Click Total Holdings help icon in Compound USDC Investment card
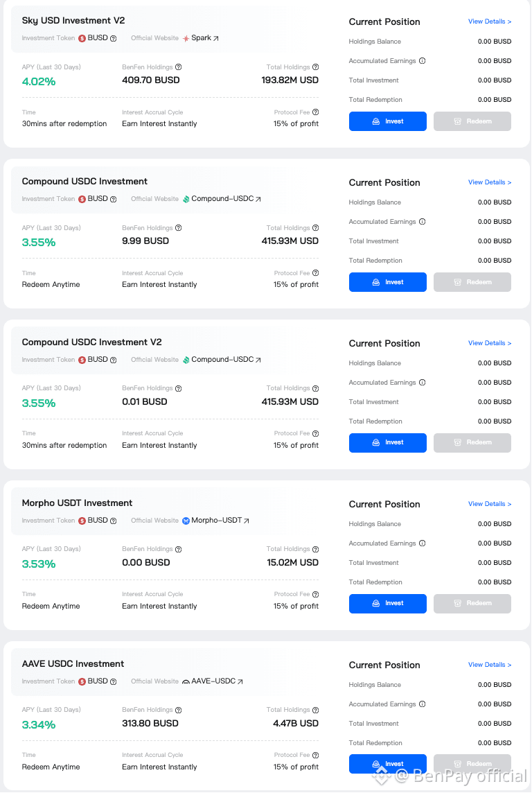This screenshot has height=793, width=532. click(316, 228)
